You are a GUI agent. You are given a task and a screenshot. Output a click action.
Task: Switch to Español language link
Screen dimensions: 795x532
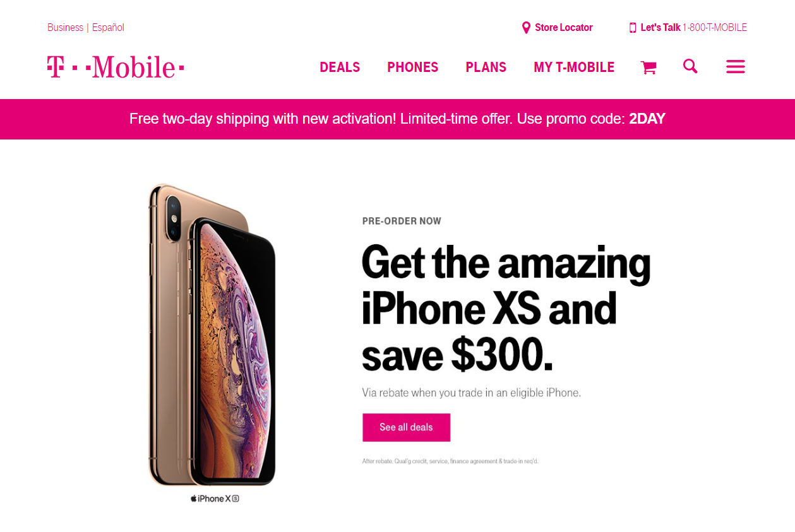(108, 28)
